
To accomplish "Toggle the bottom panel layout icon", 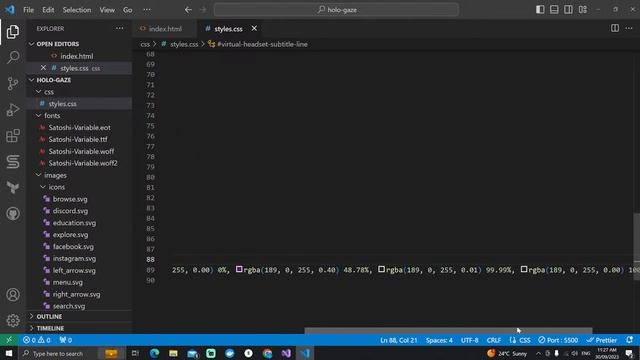I will point(554,9).
